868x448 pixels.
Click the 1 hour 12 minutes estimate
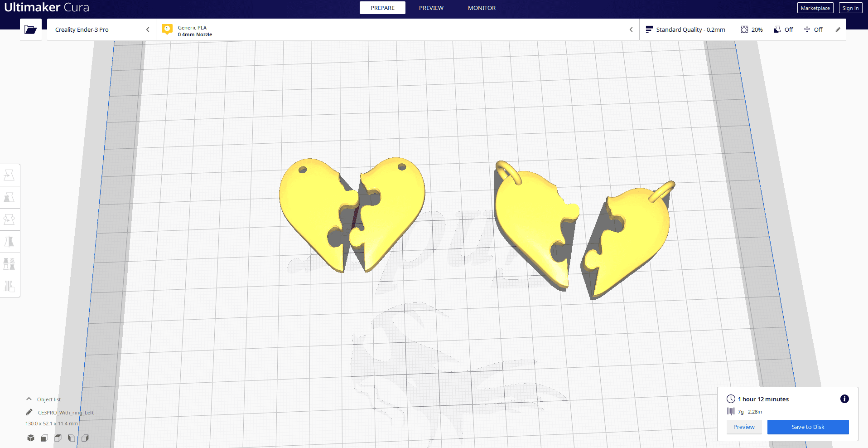point(763,399)
